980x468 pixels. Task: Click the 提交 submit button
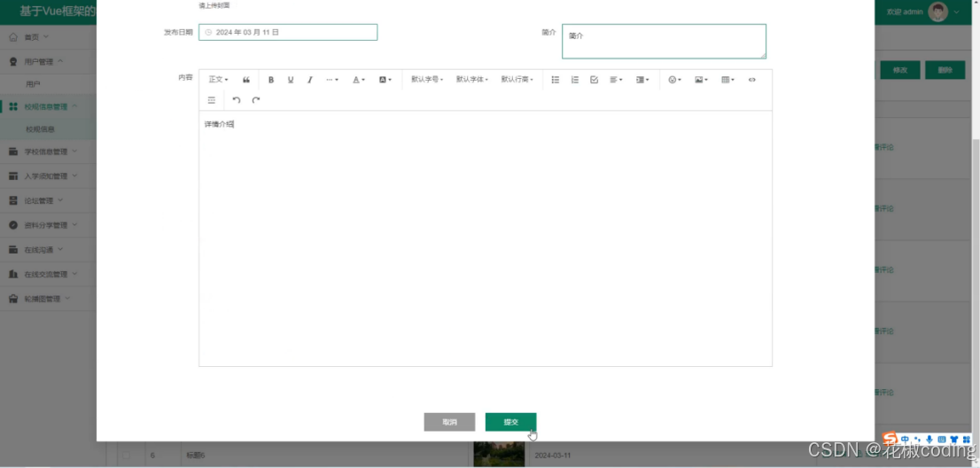[510, 422]
